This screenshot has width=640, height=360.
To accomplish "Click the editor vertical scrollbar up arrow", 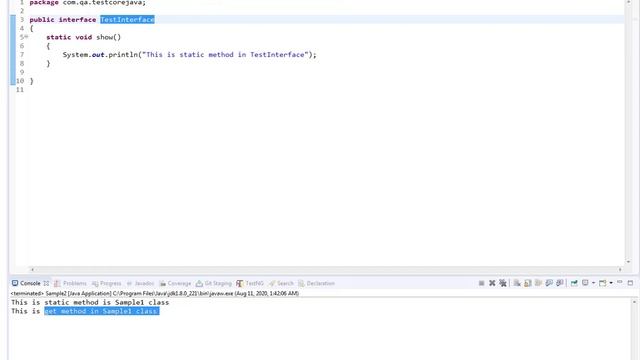I will click(628, 2).
